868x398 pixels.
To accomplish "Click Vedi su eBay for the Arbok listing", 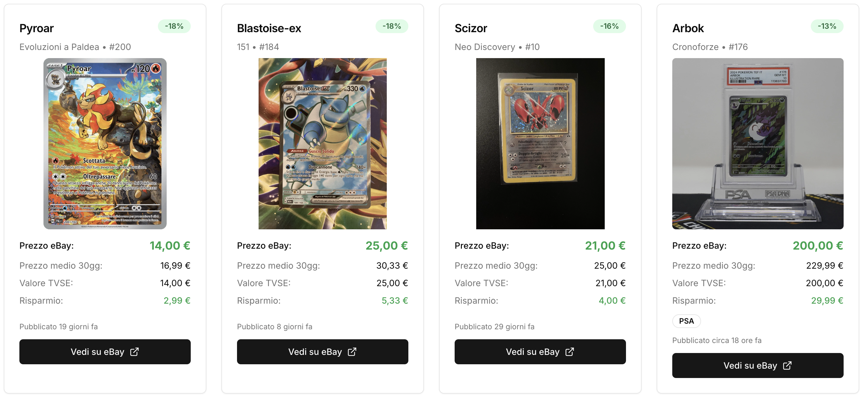I will [758, 365].
